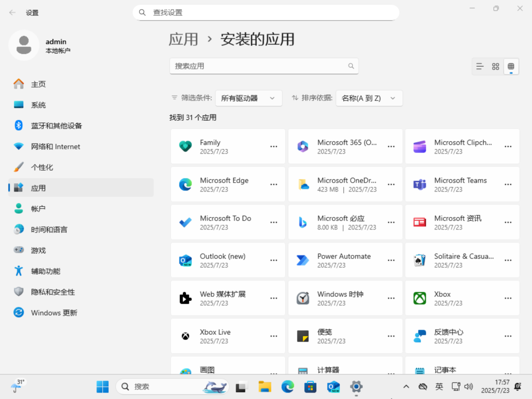
Task: Click the Microsoft 资讯 news icon
Action: 420,223
